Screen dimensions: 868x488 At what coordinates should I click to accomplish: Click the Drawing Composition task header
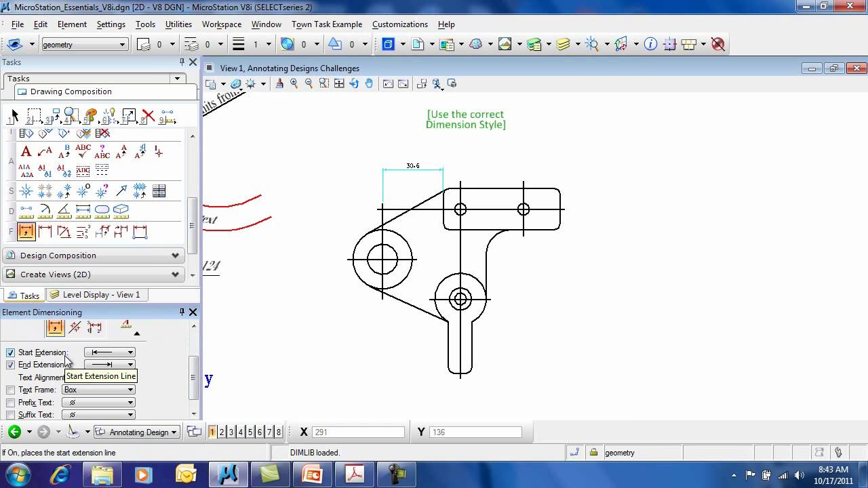coord(106,91)
